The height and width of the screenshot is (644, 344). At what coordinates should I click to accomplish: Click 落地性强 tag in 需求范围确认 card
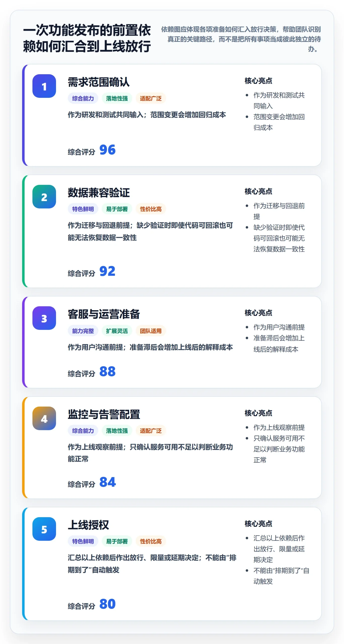coord(117,98)
